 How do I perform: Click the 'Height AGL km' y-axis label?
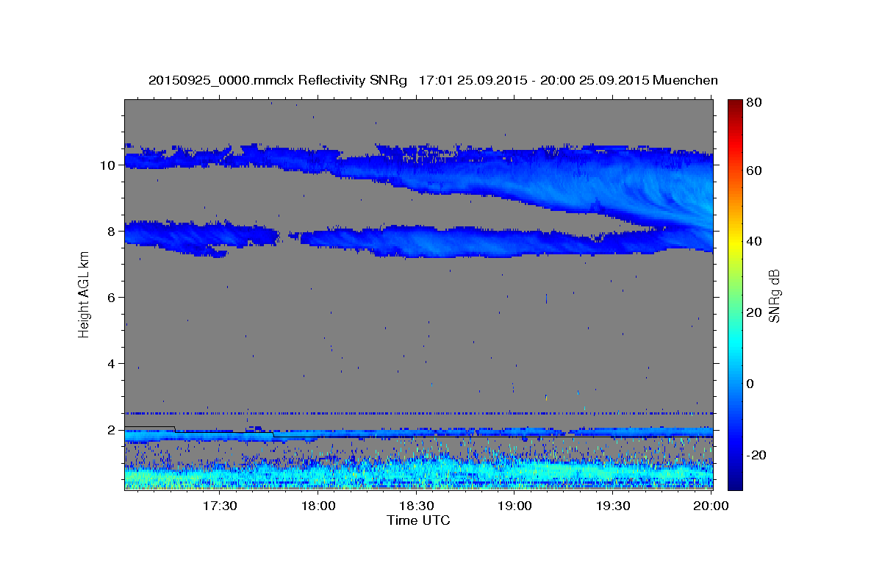pyautogui.click(x=85, y=293)
